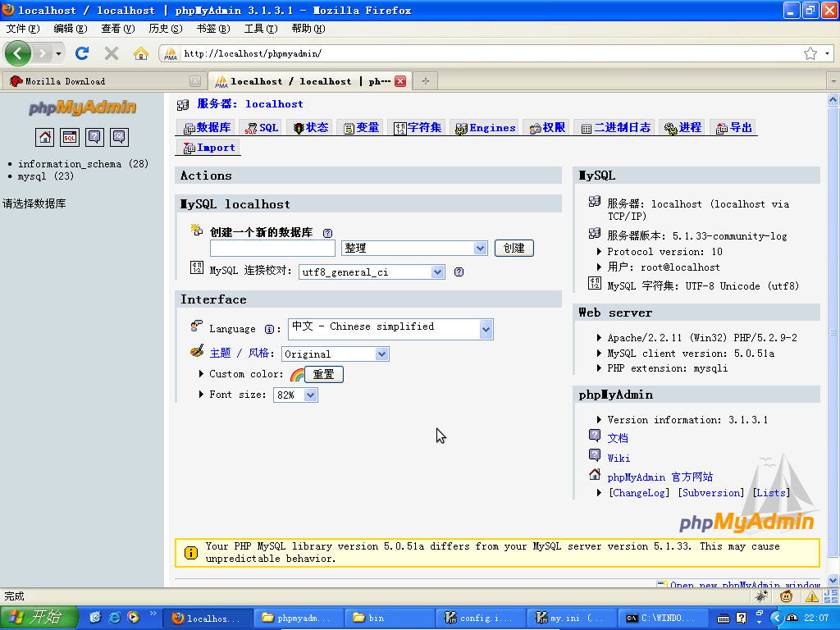Viewport: 840px width, 630px height.
Task: Open the 变量 variables tab
Action: click(361, 127)
